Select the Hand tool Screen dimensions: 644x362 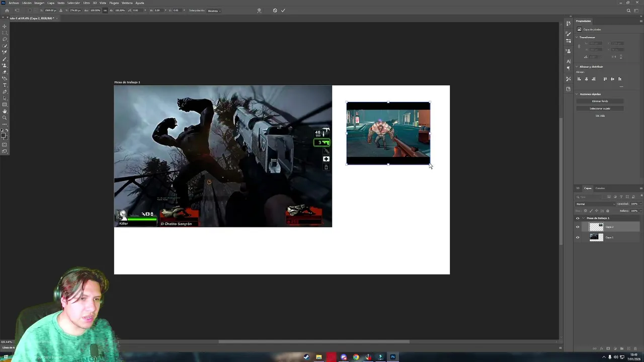tap(5, 111)
